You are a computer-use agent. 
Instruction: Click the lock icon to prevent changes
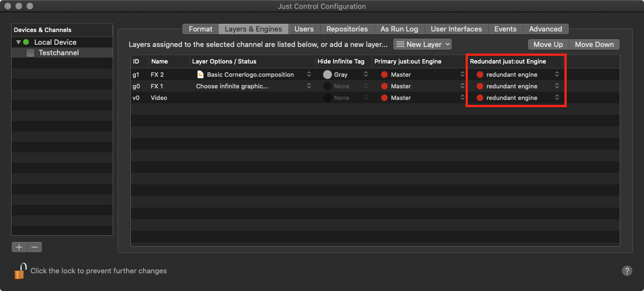click(20, 271)
